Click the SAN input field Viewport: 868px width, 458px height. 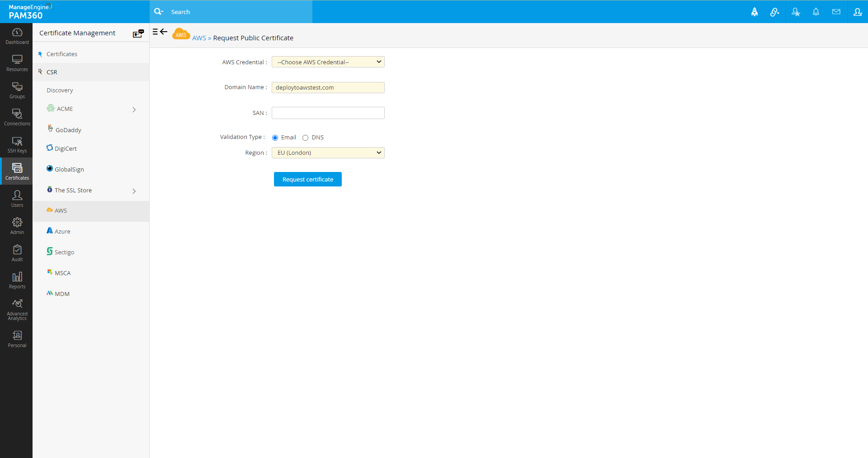328,113
